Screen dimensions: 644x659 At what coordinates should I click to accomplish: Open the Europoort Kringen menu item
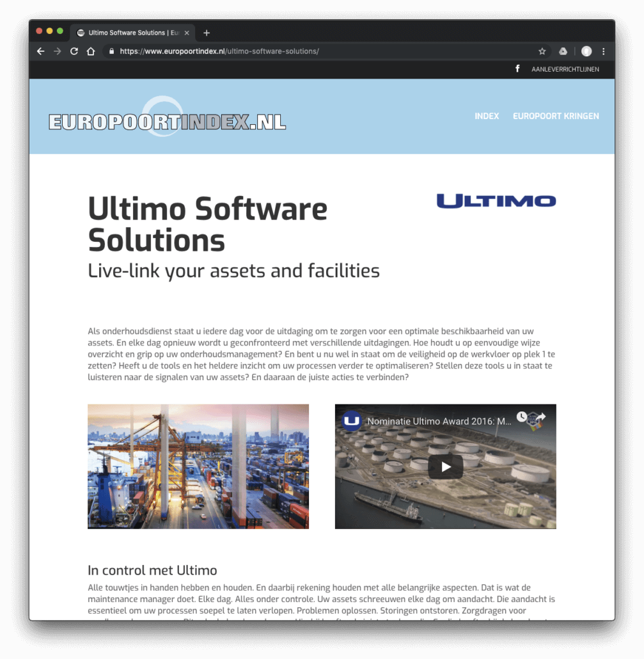click(556, 116)
